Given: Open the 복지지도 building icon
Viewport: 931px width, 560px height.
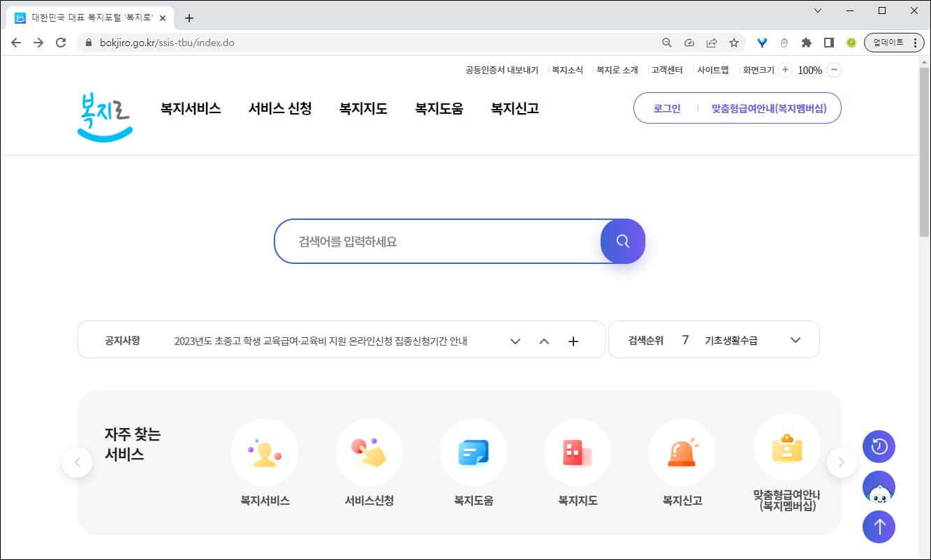Looking at the screenshot, I should coord(577,452).
